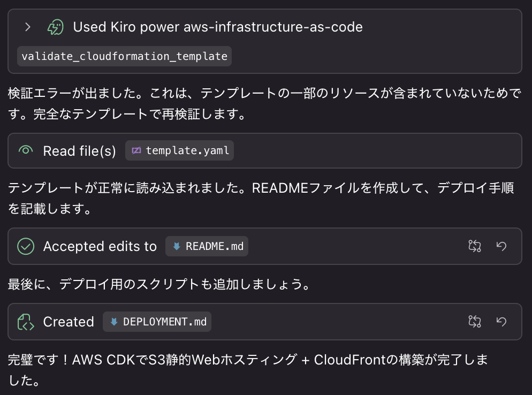Click the "Used Kiro power aws-infrastructure-as-code" label

tap(218, 27)
